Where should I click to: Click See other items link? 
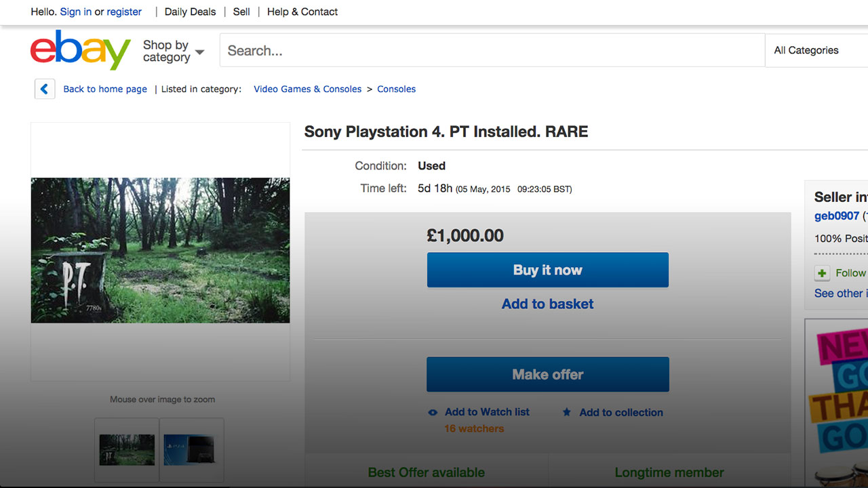click(x=841, y=293)
